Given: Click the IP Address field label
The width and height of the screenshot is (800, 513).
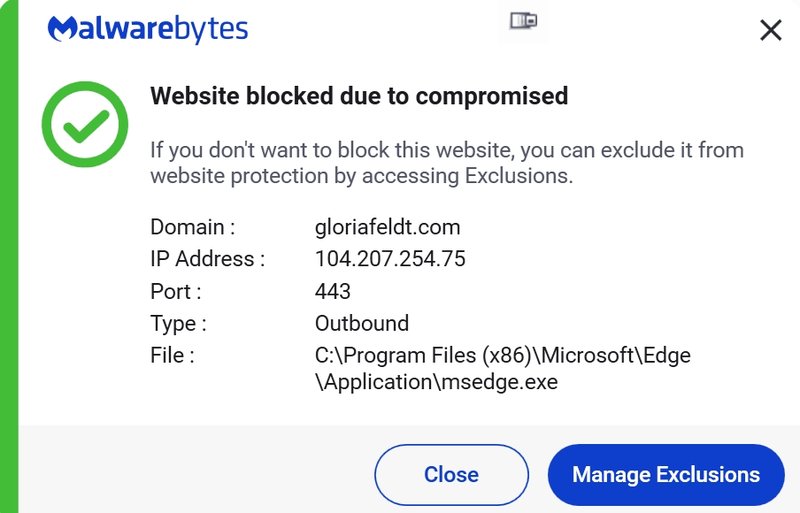Looking at the screenshot, I should [208, 259].
